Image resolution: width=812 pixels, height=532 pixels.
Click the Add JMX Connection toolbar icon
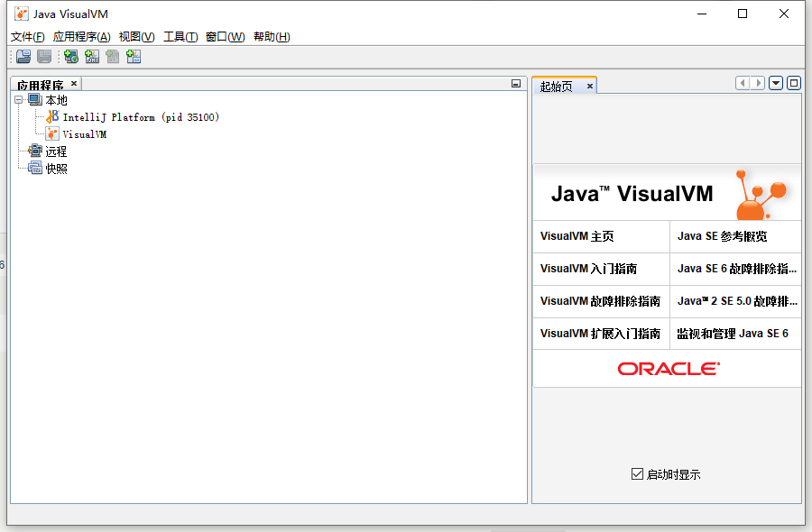[x=92, y=57]
